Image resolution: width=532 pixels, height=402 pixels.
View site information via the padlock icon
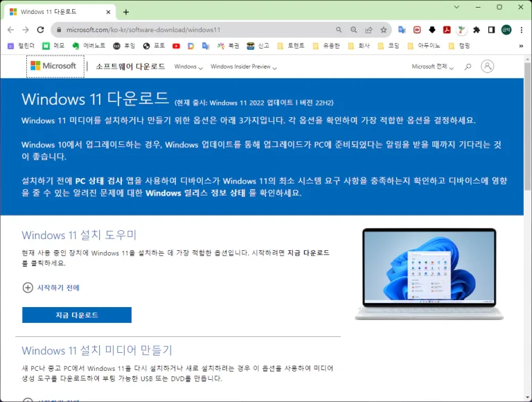tap(59, 30)
